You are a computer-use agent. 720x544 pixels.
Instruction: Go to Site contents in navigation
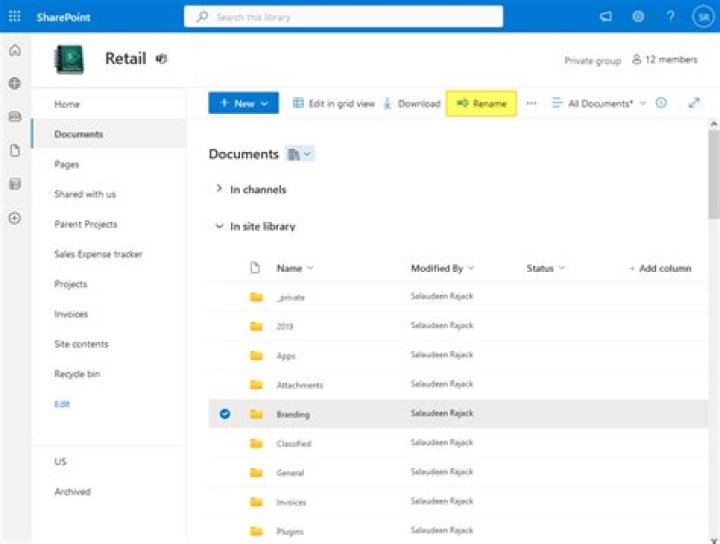81,344
